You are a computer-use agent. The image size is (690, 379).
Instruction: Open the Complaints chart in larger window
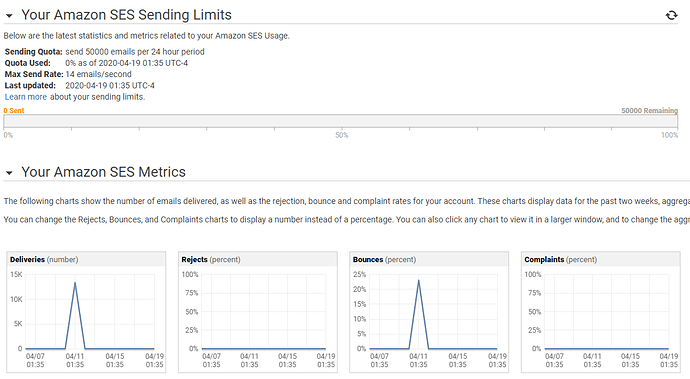[x=601, y=312]
